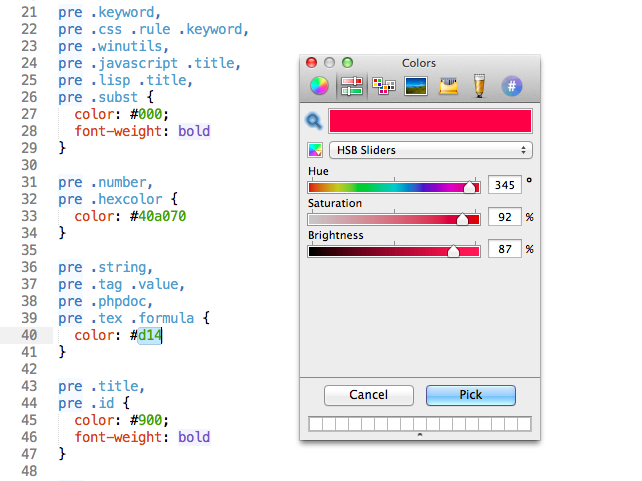
Task: Select the hex color picker icon
Action: (512, 86)
